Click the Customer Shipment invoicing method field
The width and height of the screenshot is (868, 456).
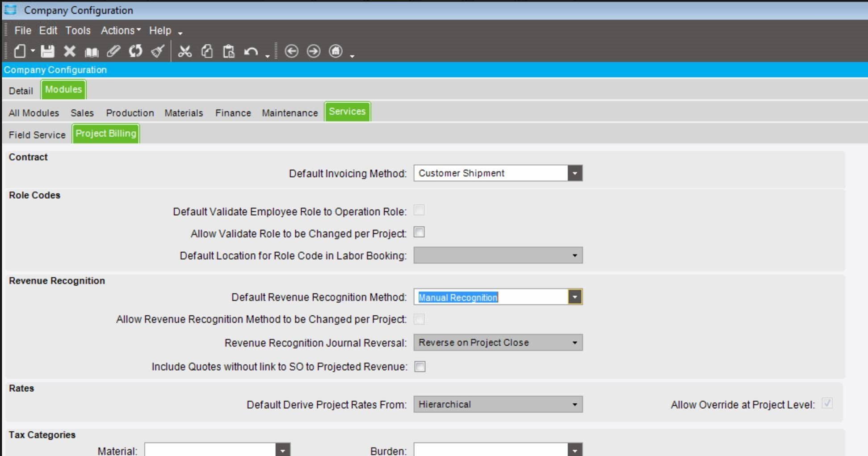pyautogui.click(x=491, y=173)
